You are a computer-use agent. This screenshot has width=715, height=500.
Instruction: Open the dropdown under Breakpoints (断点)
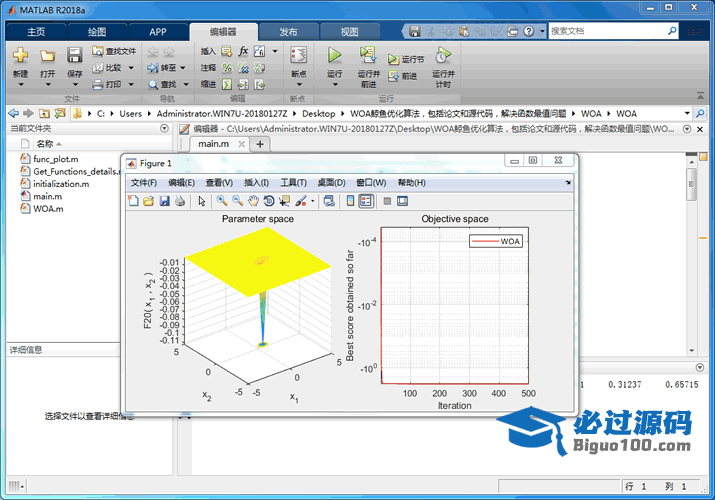[x=299, y=85]
